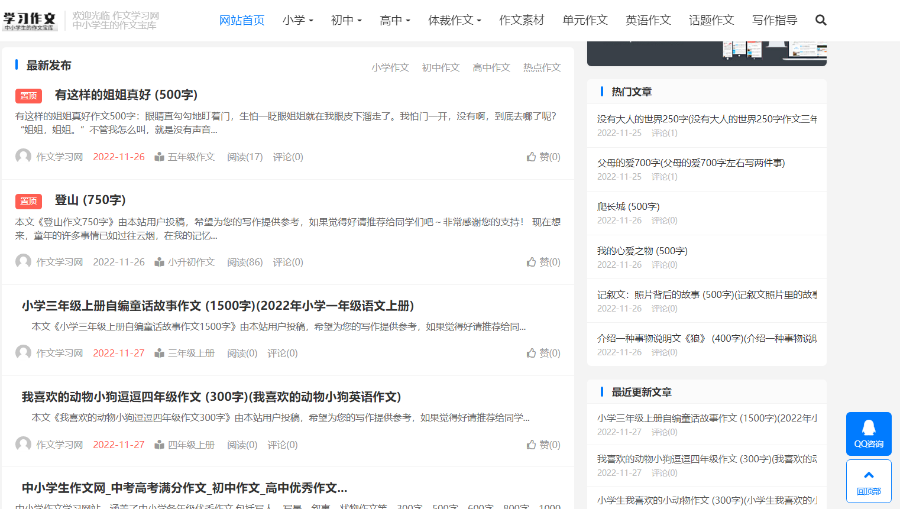Open 中小学生作文网_中考高考满分作文 title

tap(184, 488)
